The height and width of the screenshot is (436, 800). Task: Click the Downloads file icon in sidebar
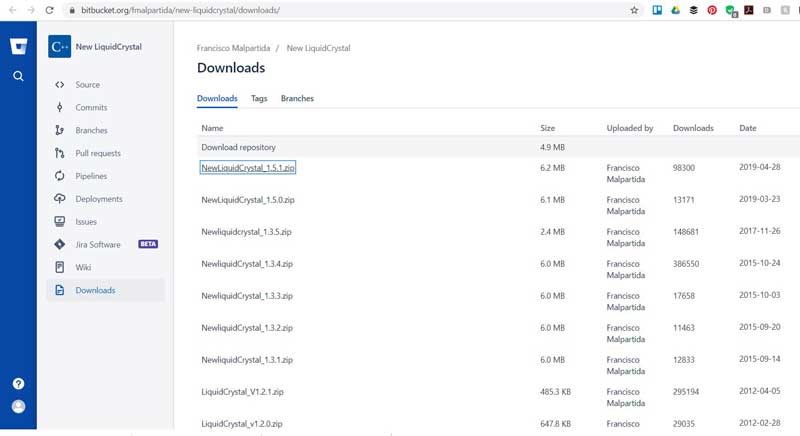point(60,290)
